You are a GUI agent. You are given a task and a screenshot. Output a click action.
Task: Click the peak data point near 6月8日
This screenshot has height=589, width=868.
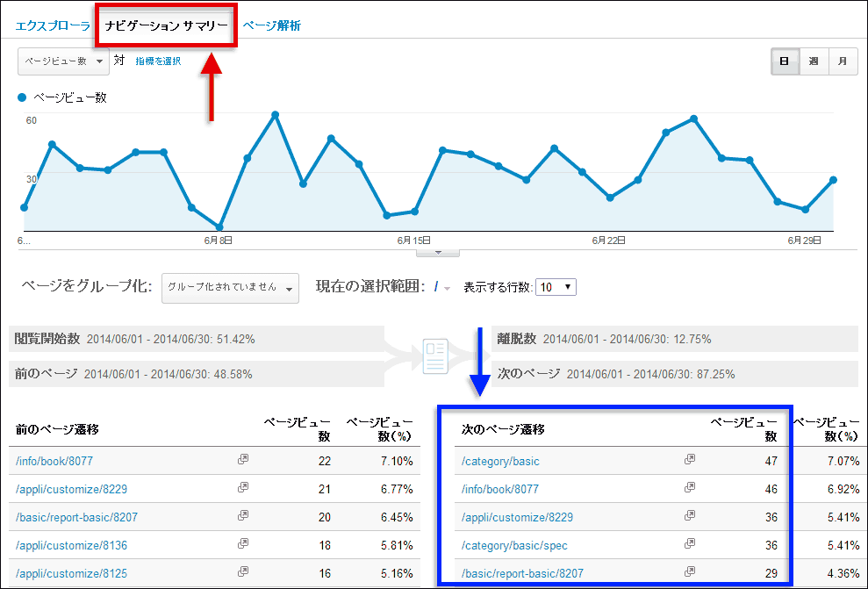click(x=275, y=115)
